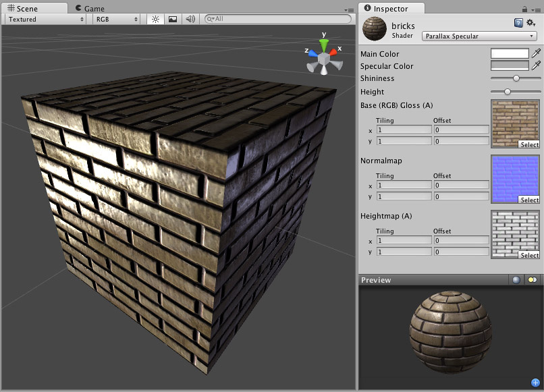
Task: Toggle skybox rendering with the image icon
Action: 171,20
